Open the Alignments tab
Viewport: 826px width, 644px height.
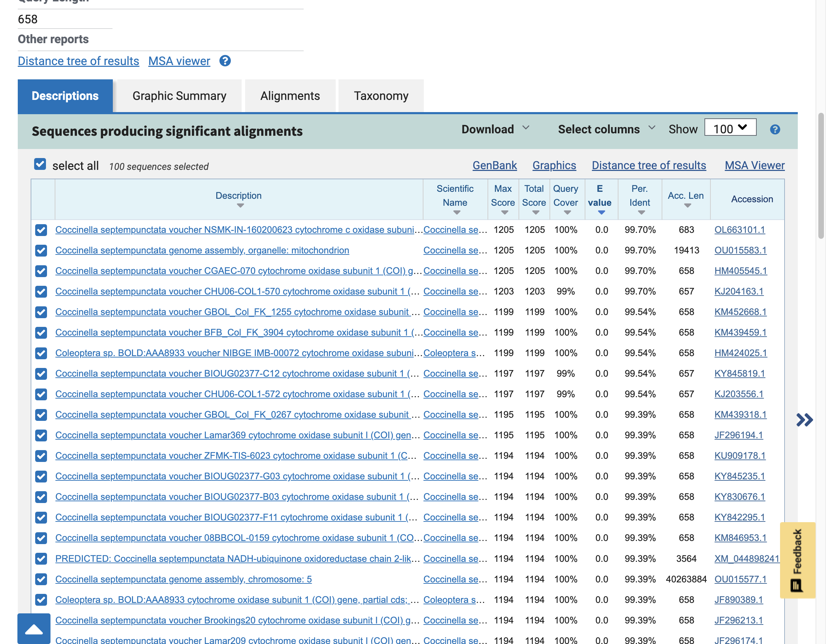pyautogui.click(x=290, y=96)
